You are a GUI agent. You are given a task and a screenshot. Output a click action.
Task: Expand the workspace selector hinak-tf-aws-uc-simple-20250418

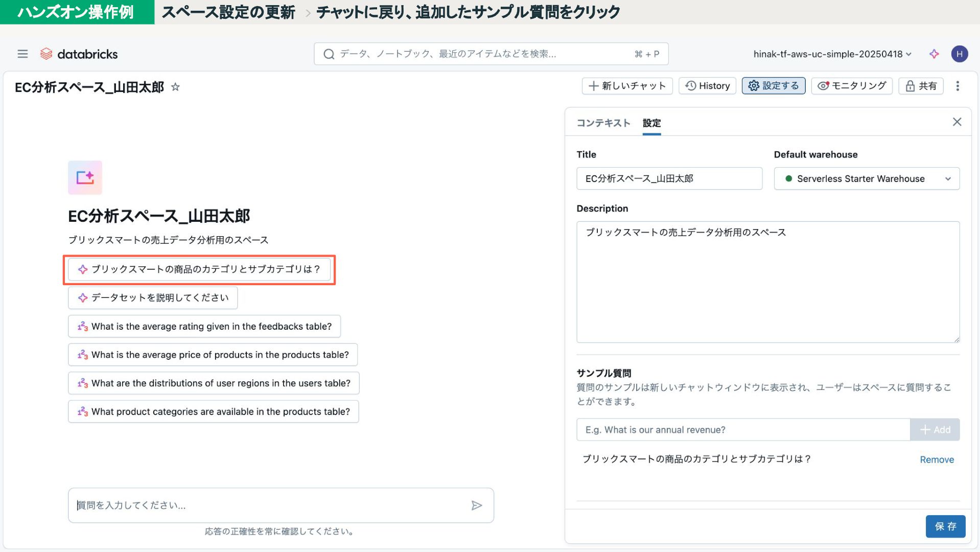[x=832, y=54]
